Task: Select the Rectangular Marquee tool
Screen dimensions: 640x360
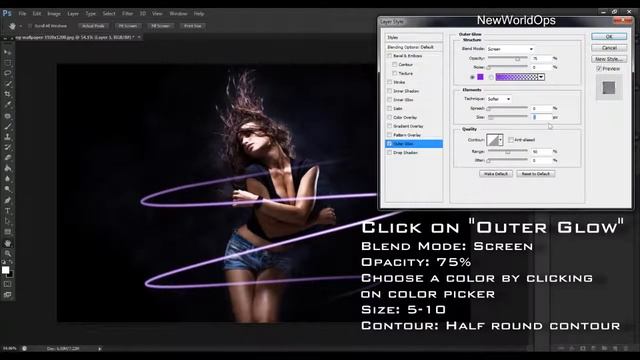Action: click(x=7, y=63)
